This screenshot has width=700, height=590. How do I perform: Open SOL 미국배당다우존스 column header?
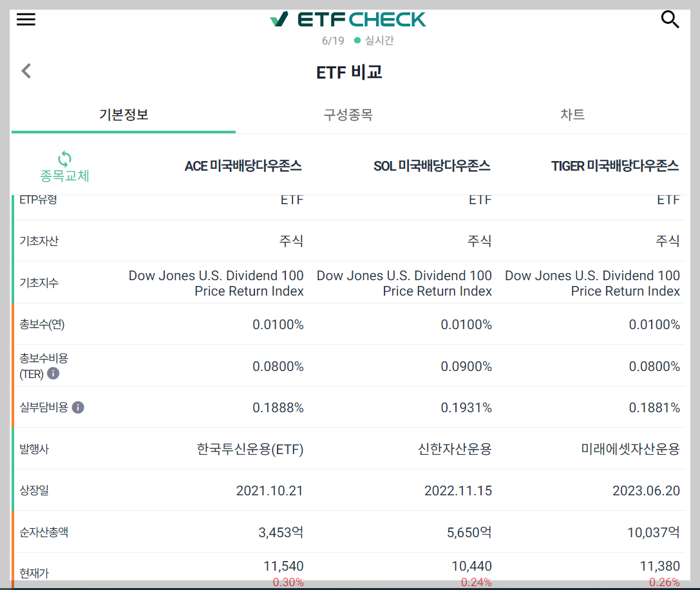pyautogui.click(x=431, y=166)
